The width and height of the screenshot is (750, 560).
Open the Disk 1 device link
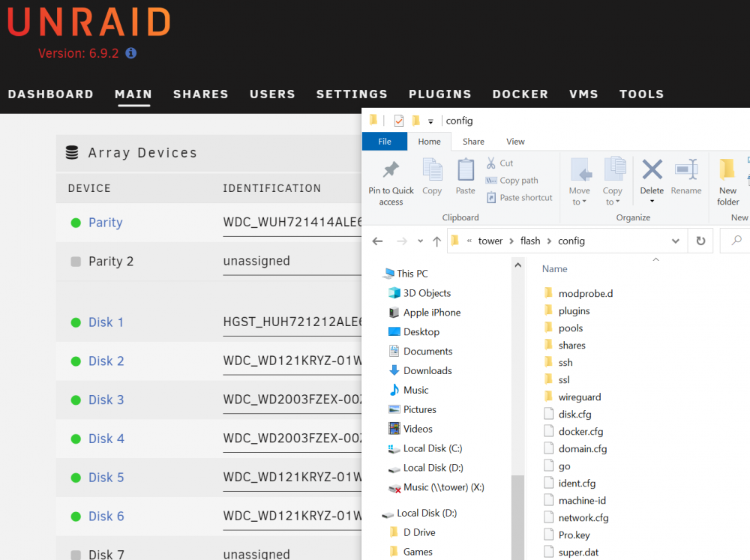click(106, 322)
